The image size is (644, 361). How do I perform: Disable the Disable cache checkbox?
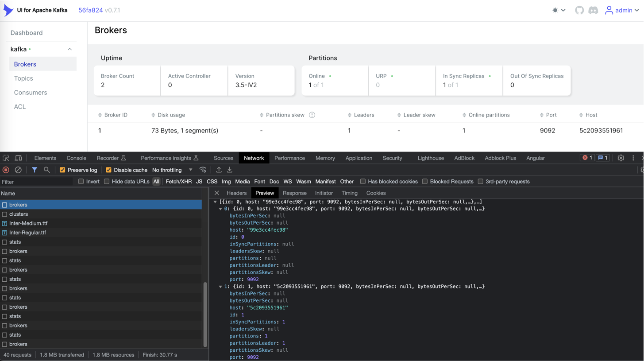[108, 170]
